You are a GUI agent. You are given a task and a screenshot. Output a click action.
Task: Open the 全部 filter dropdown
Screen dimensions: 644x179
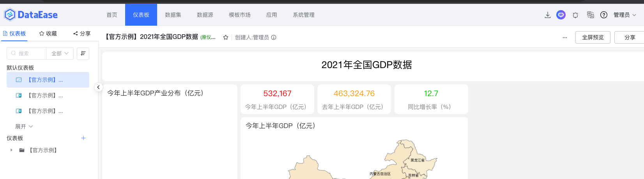[x=60, y=53]
